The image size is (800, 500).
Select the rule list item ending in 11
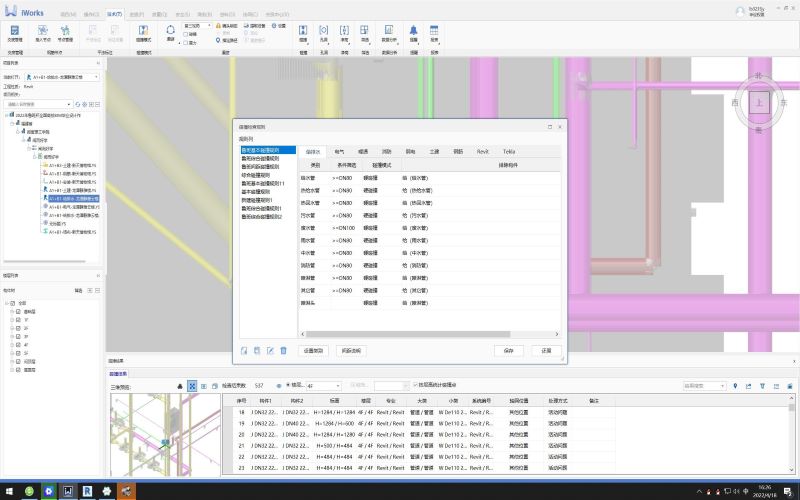point(263,183)
